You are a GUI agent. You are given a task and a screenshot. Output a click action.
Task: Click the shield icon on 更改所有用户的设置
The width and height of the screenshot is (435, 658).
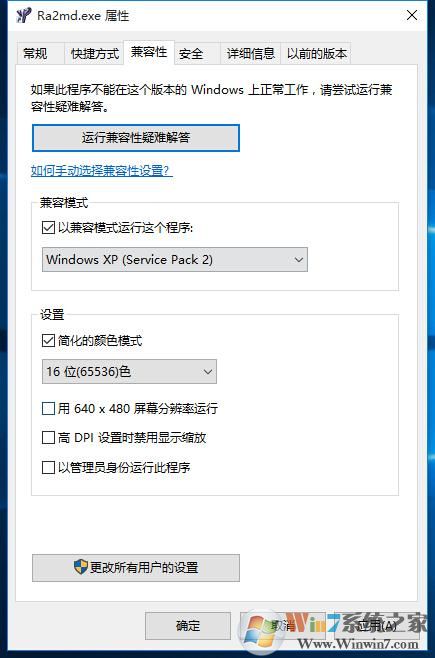(81, 567)
